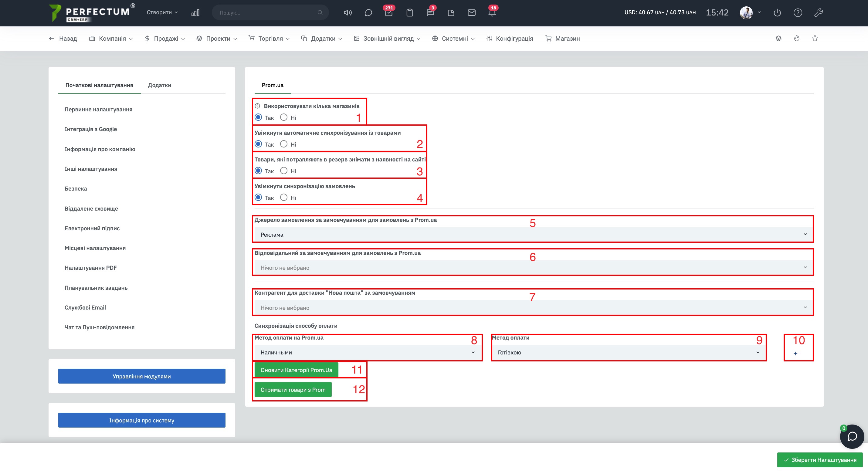
Task: Click the power logout icon
Action: coord(777,13)
